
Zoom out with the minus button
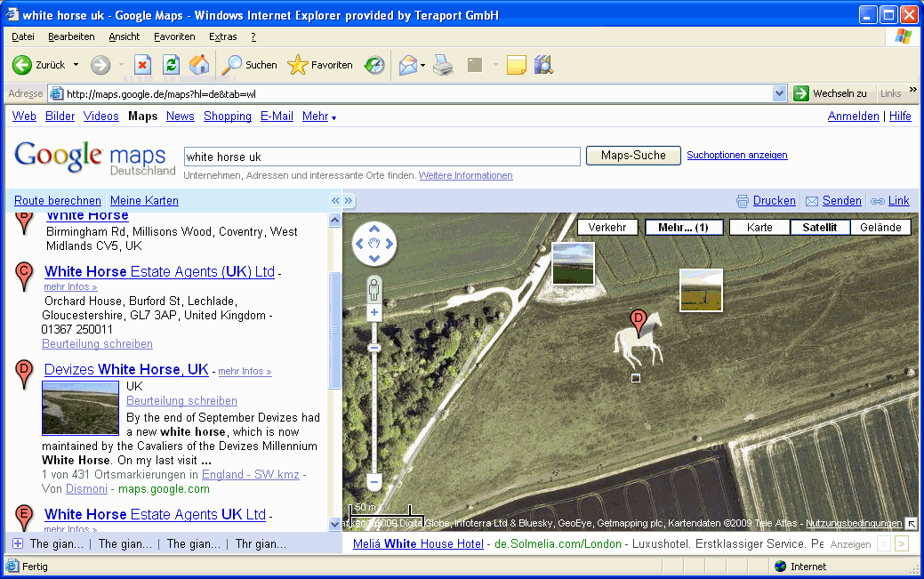[x=374, y=482]
